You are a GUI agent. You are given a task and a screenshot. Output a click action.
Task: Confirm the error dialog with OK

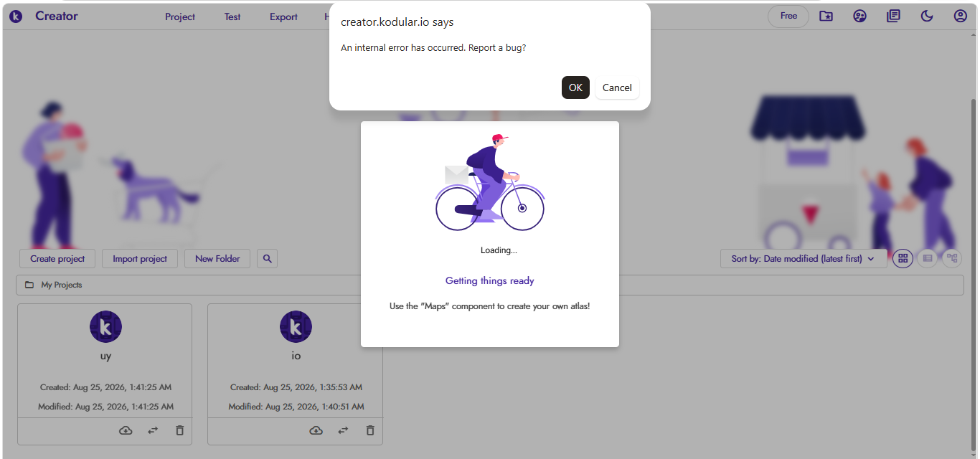pos(575,87)
